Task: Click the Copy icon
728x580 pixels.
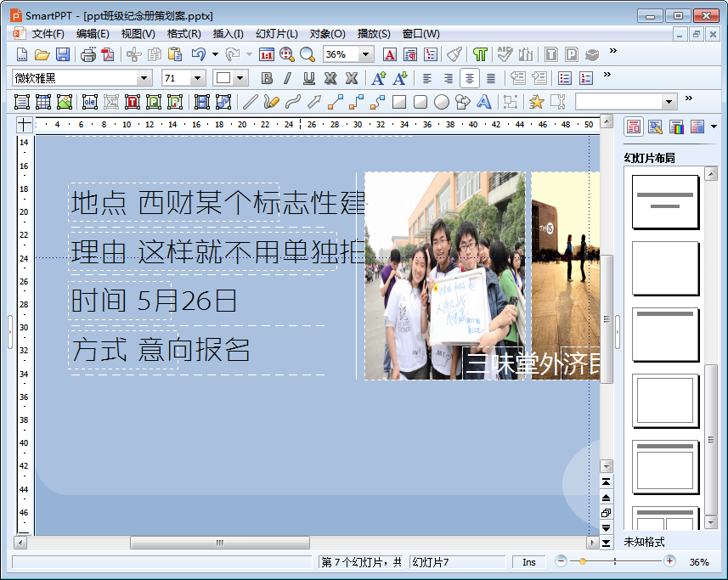Action: [154, 54]
